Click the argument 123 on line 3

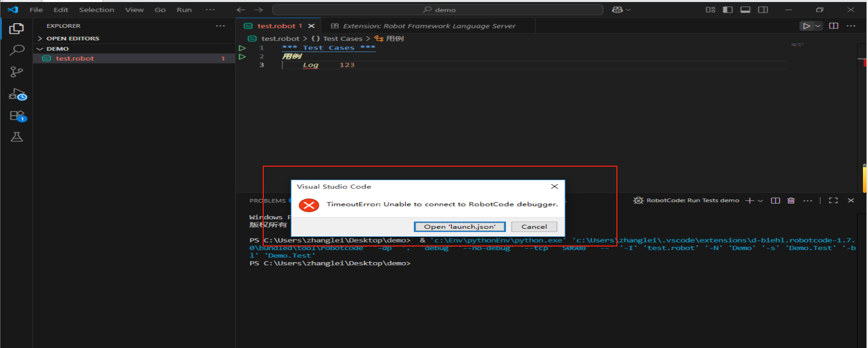coord(347,65)
